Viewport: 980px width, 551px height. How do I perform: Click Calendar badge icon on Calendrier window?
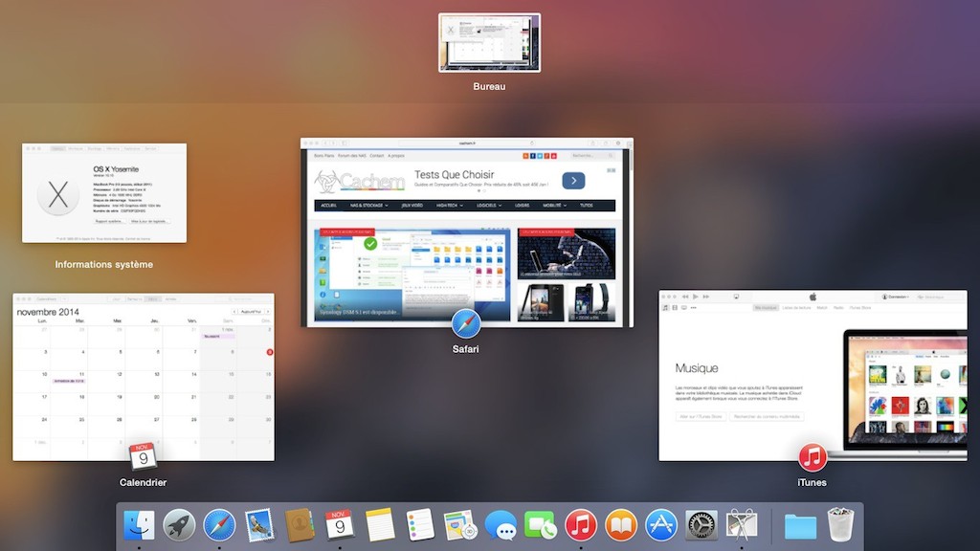click(x=144, y=456)
